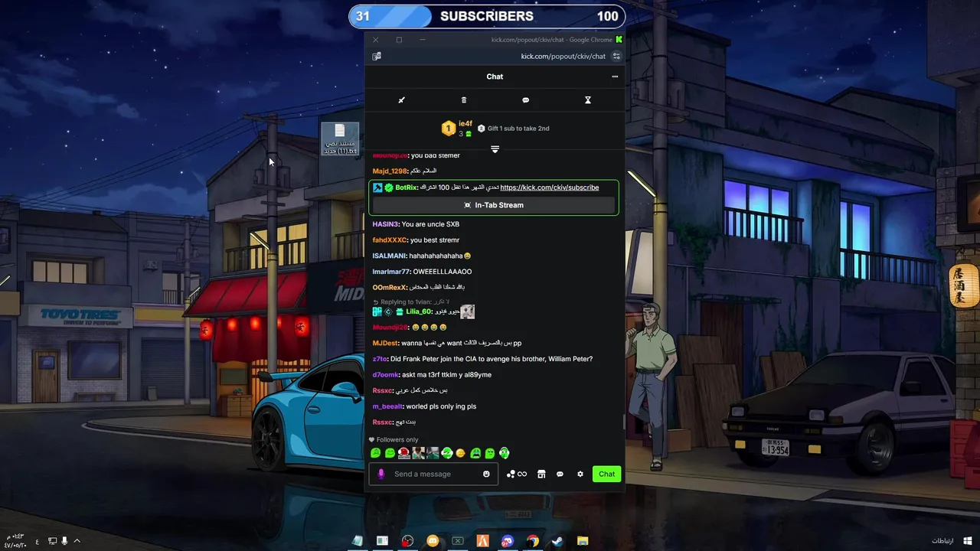Click the kick.com/popout/ckiv/chat address bar

(563, 56)
